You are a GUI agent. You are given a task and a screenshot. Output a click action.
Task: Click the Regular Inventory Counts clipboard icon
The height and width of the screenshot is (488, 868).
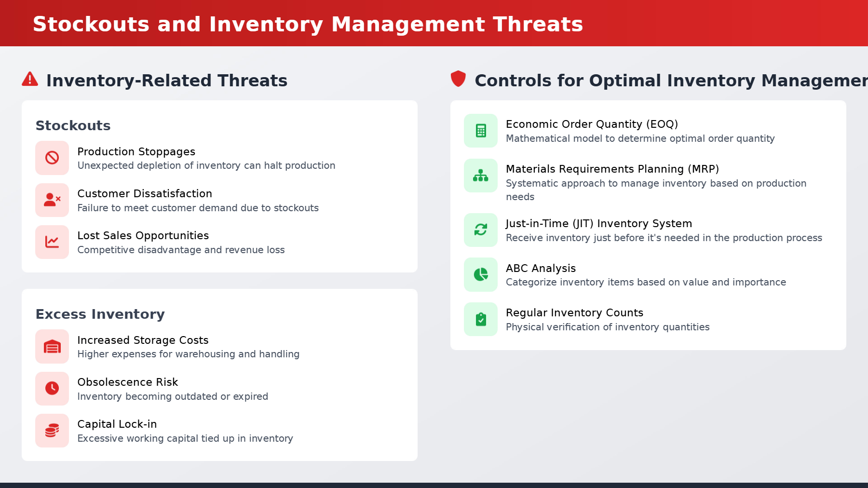click(x=481, y=319)
